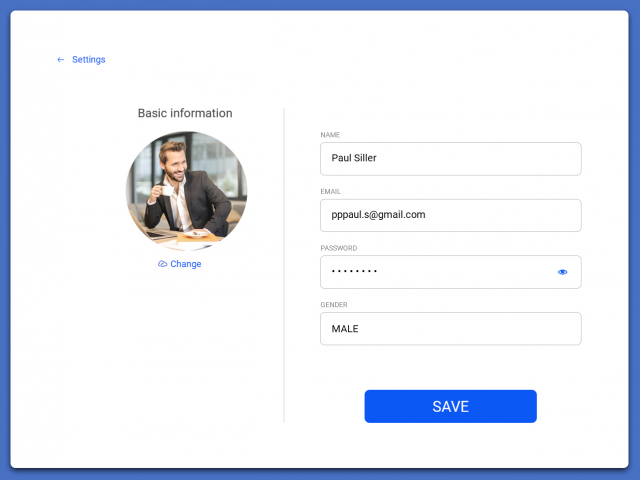
Task: Go back via the Settings link
Action: coord(89,60)
